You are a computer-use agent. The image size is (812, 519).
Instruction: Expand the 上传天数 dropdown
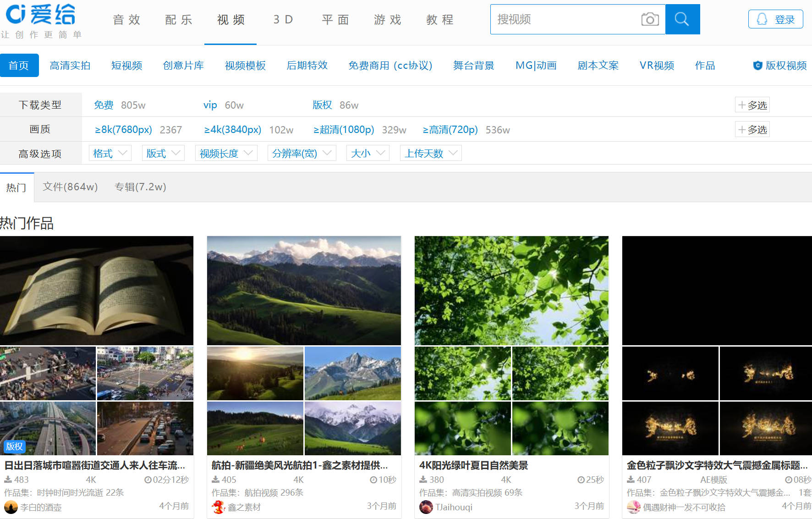[x=430, y=153]
